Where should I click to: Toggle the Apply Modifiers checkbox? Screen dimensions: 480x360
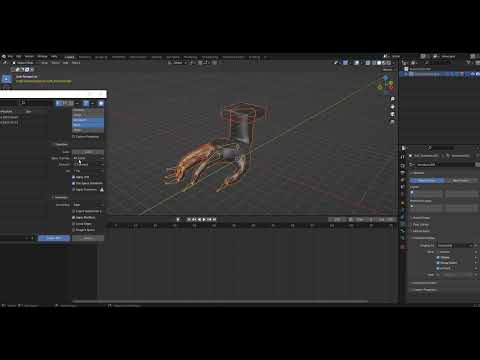coord(74,217)
